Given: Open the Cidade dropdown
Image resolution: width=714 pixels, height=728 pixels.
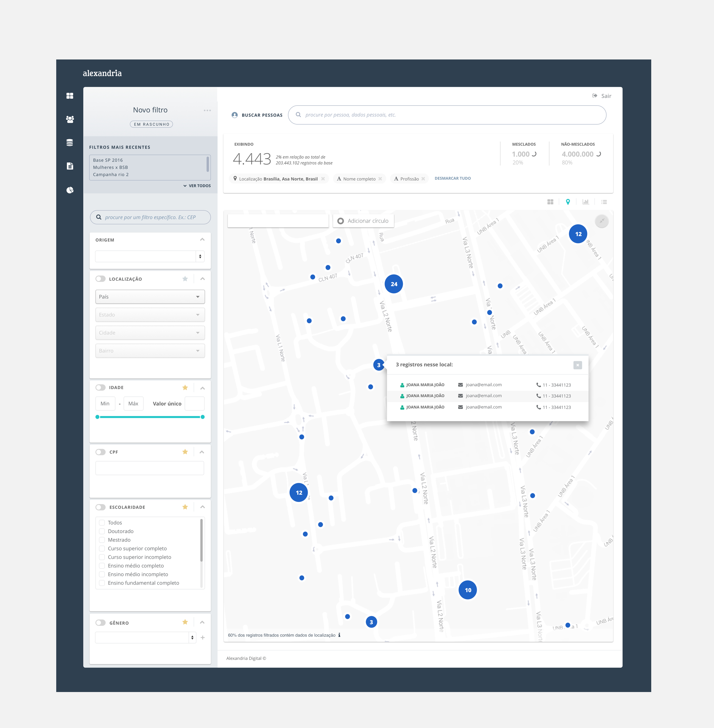Looking at the screenshot, I should pos(150,333).
